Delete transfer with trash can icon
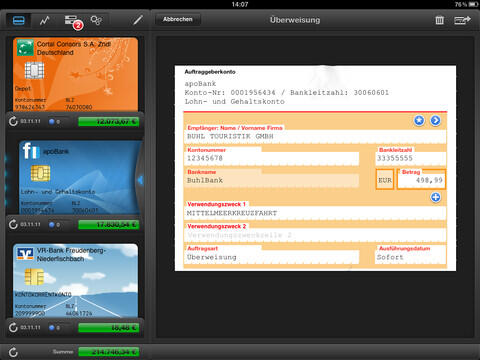The height and width of the screenshot is (360, 480). tap(440, 20)
